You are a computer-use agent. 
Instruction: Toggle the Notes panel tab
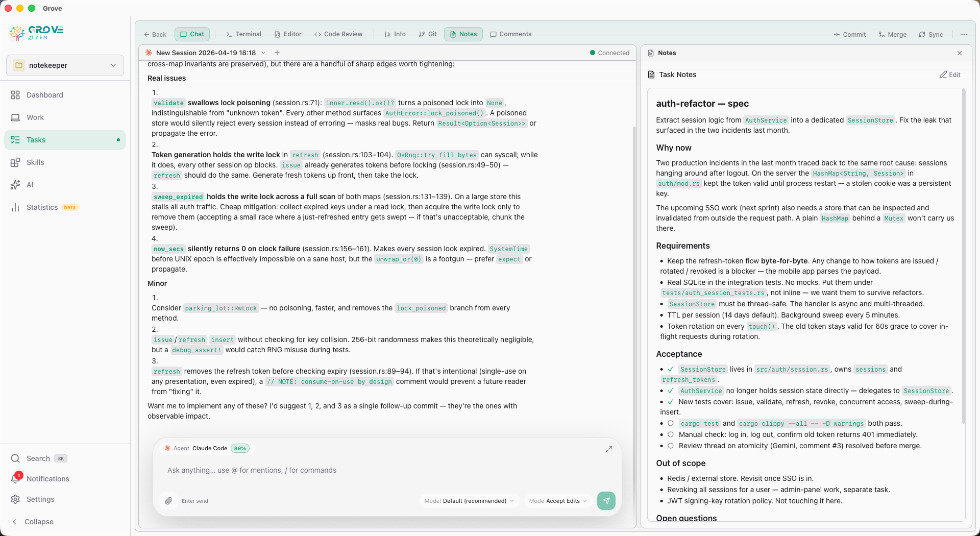tap(463, 34)
